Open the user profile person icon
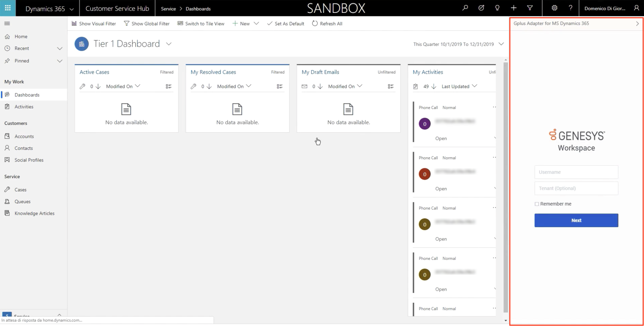This screenshot has width=644, height=326. pos(637,8)
